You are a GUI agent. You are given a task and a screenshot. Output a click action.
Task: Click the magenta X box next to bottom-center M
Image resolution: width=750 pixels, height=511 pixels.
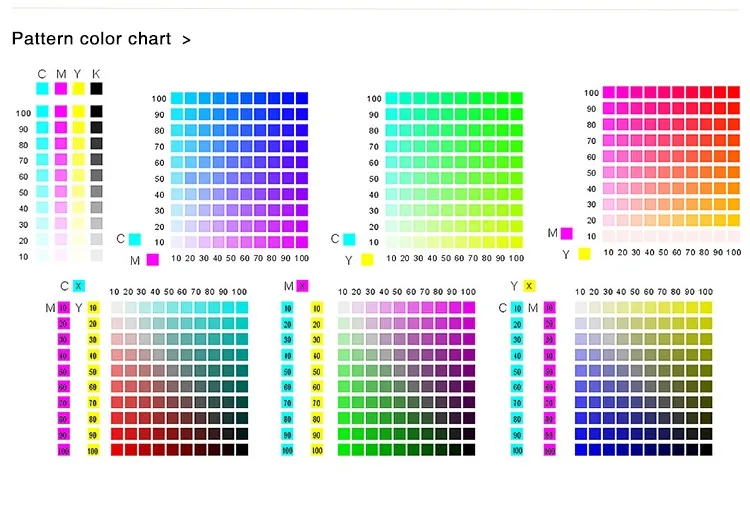pos(302,286)
